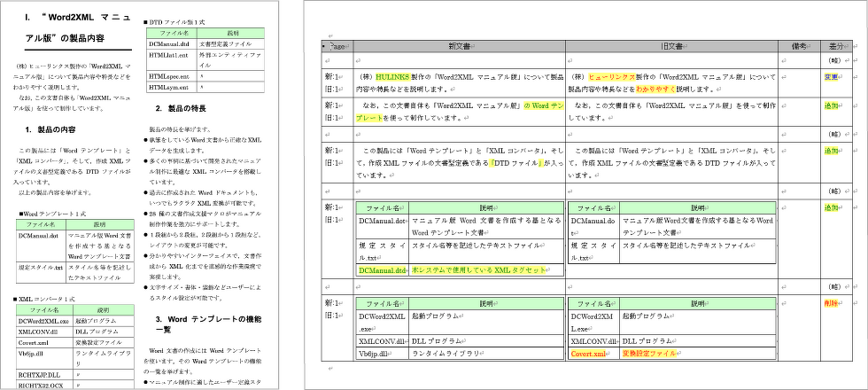This screenshot has width=868, height=390.
Task: Select the RCHTXJP.DLL cell in XML converter table
Action: (38, 375)
